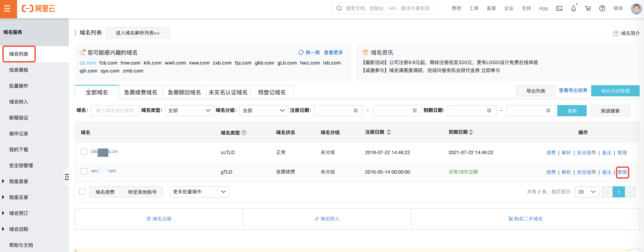This screenshot has height=252, width=644.
Task: Click the sidebar collapse handle icon
Action: tap(66, 177)
